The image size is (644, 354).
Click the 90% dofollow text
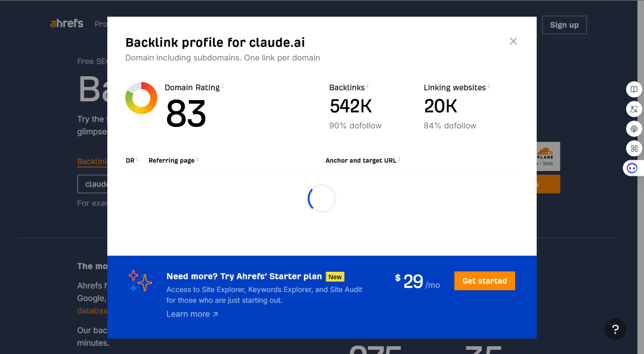click(x=355, y=126)
